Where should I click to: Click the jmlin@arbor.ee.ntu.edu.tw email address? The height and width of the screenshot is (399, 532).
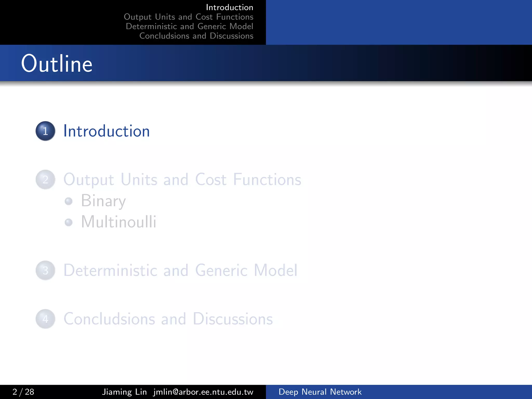tap(203, 392)
